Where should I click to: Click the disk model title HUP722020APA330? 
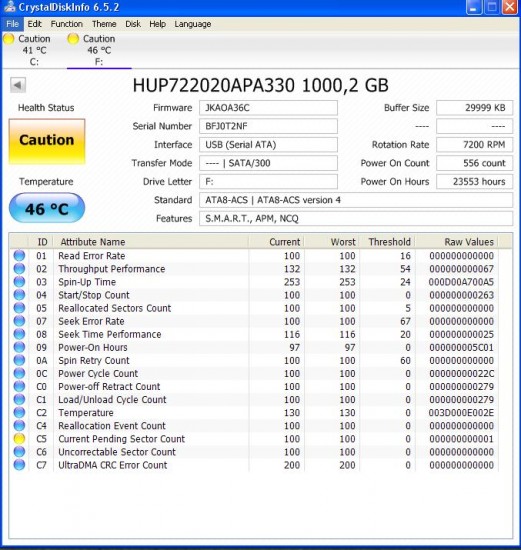click(214, 85)
